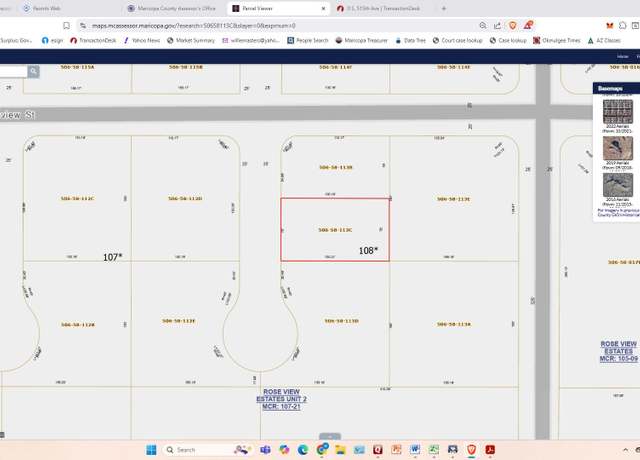
Task: Select parcel label 506-58-113D
Action: (341, 321)
